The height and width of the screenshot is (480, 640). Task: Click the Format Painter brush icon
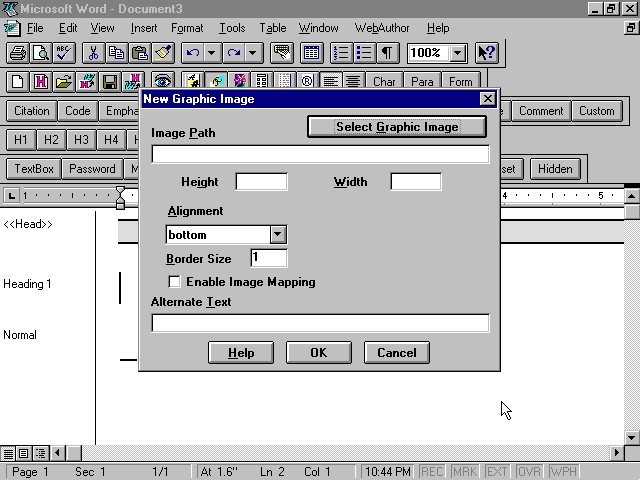164,53
